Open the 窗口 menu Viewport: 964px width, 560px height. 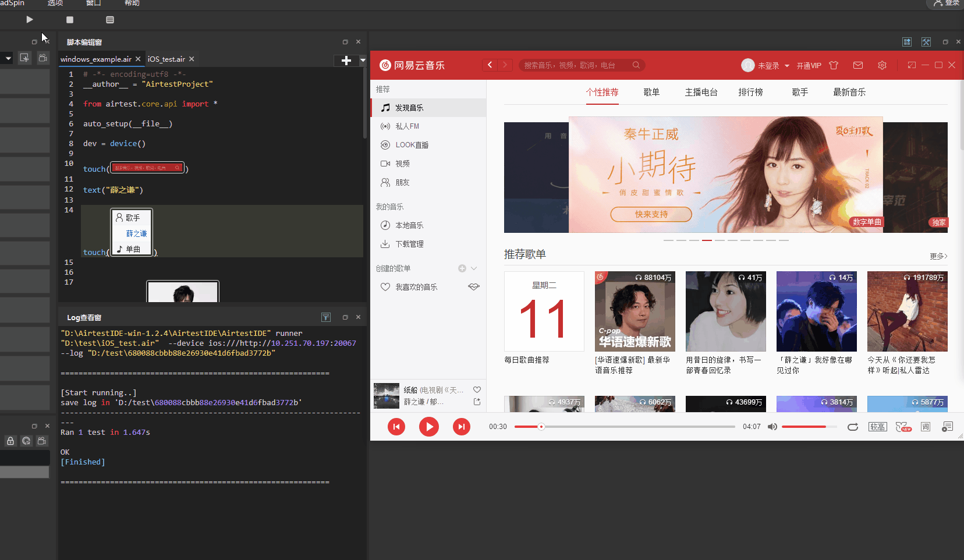pyautogui.click(x=94, y=3)
